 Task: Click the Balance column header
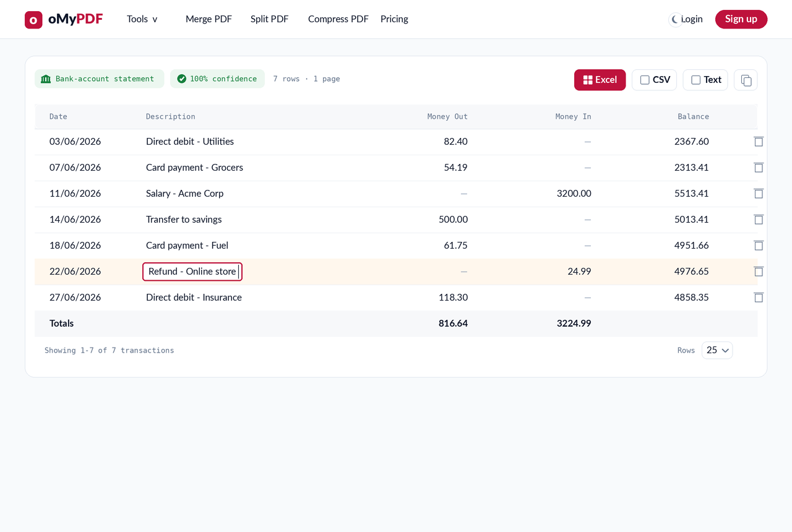pos(693,116)
